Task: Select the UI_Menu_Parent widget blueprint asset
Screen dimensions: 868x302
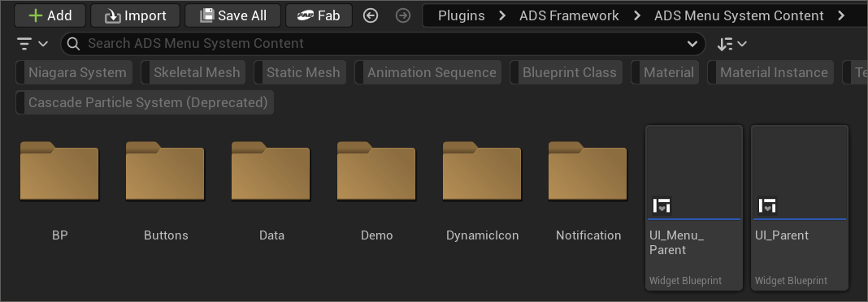Action: (694, 207)
